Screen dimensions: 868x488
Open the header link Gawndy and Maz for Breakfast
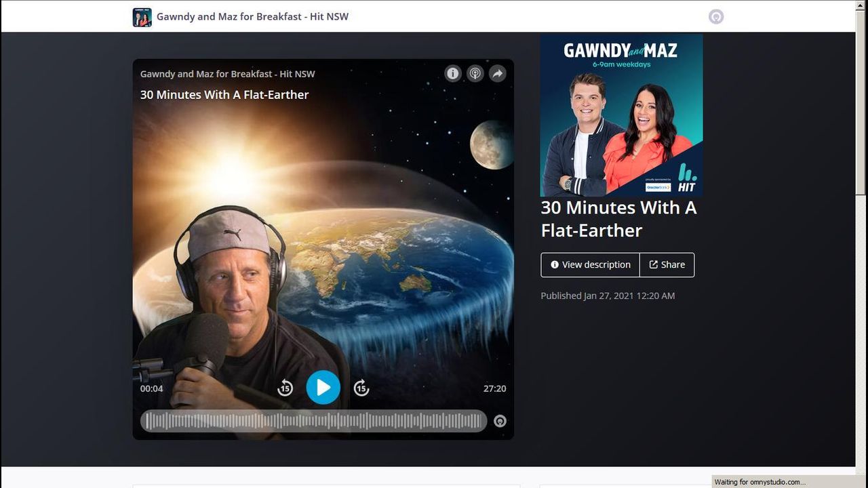click(x=252, y=17)
